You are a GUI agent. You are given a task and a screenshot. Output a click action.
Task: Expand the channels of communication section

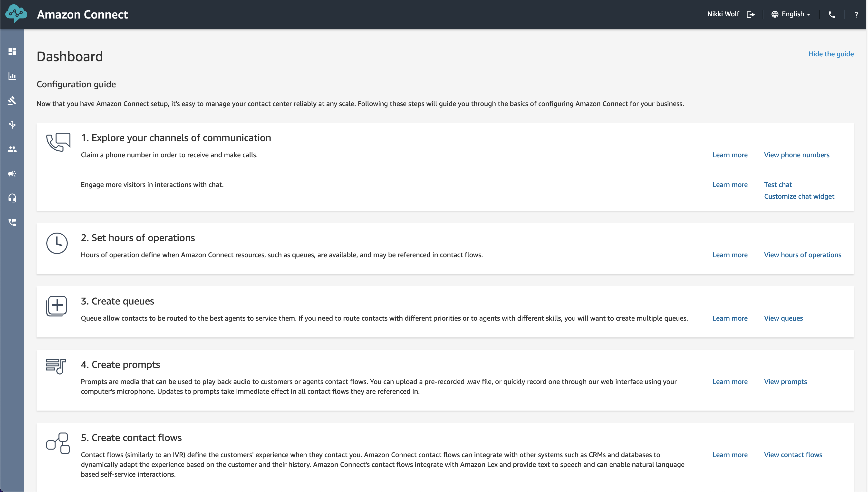176,137
